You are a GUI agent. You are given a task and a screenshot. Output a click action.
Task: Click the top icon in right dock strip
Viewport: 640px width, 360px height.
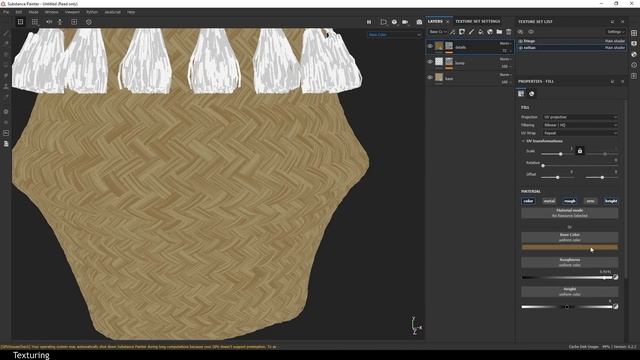(x=634, y=33)
